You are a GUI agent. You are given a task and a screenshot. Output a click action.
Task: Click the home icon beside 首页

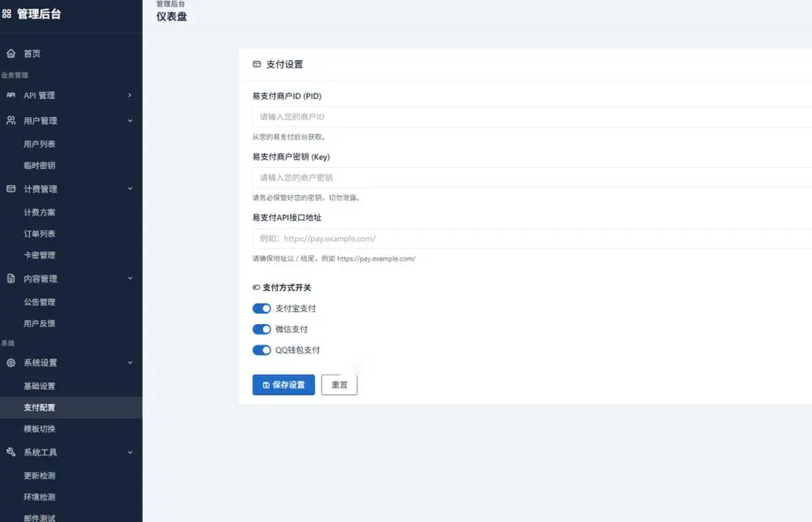coord(11,54)
